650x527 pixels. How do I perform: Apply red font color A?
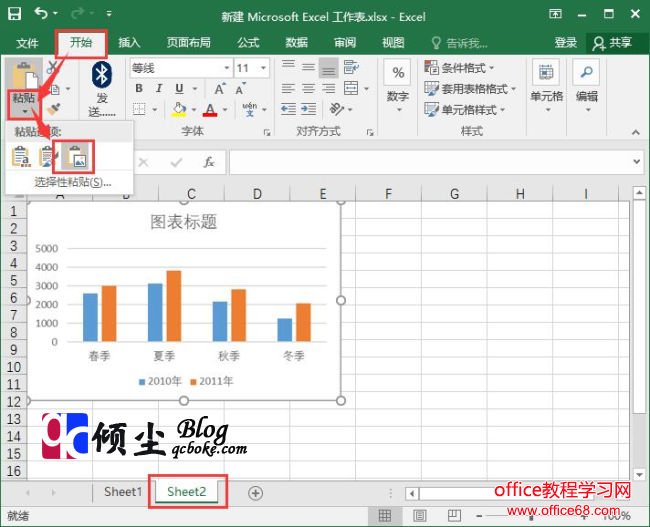(x=210, y=110)
